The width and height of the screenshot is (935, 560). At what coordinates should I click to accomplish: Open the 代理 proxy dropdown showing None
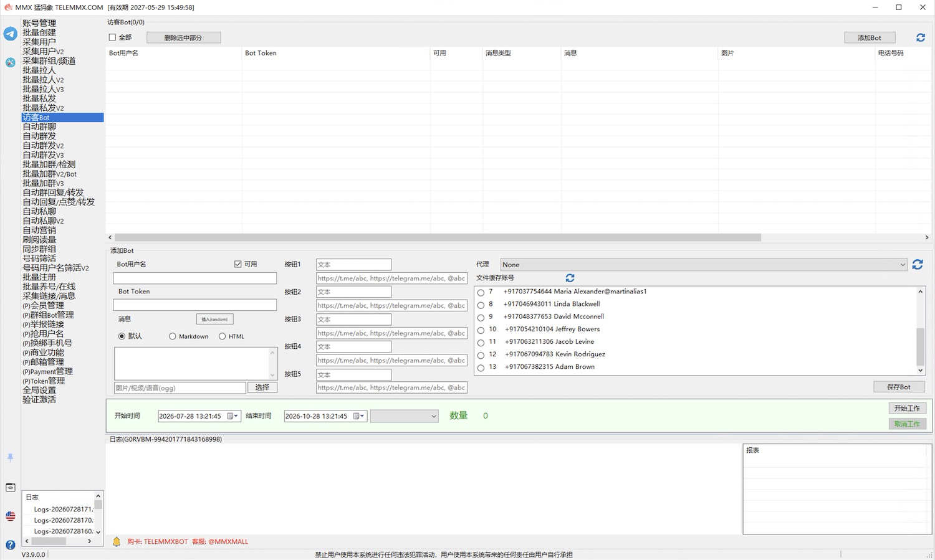(x=704, y=265)
